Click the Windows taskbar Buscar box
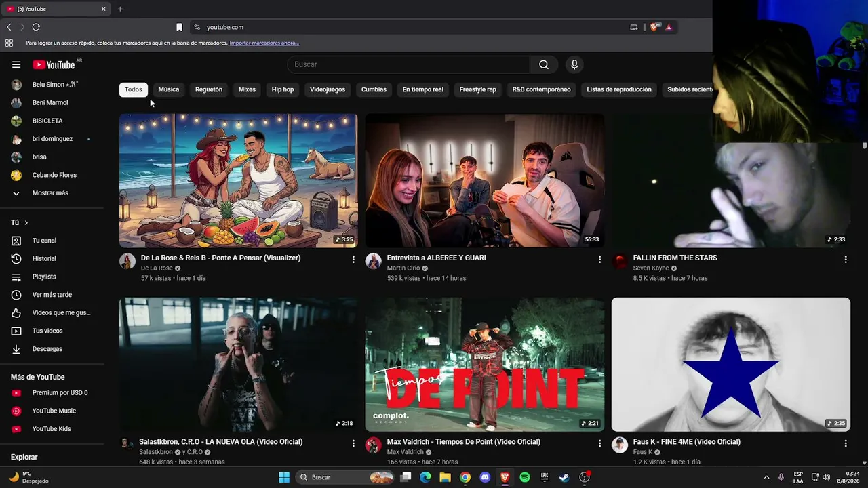The height and width of the screenshot is (488, 868). click(x=346, y=477)
